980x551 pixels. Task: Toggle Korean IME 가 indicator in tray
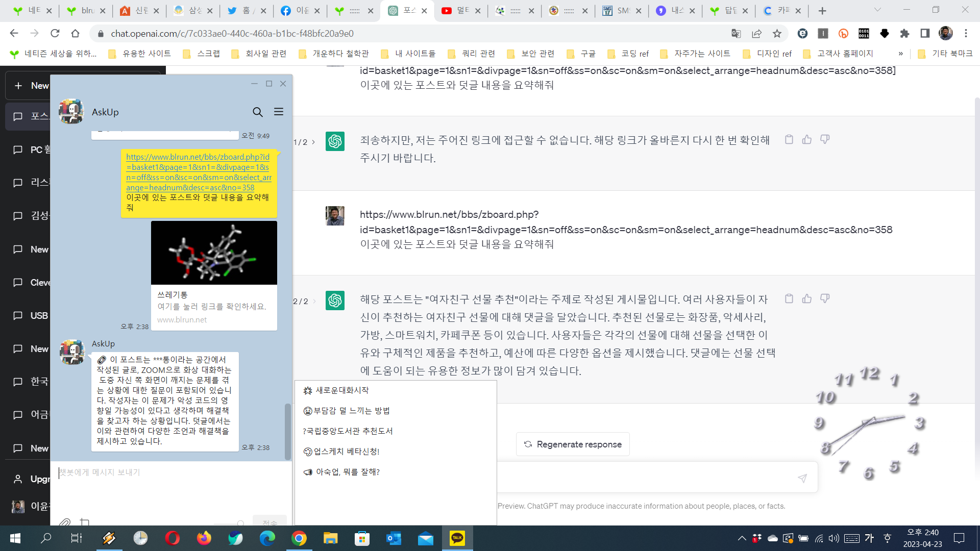coord(869,538)
